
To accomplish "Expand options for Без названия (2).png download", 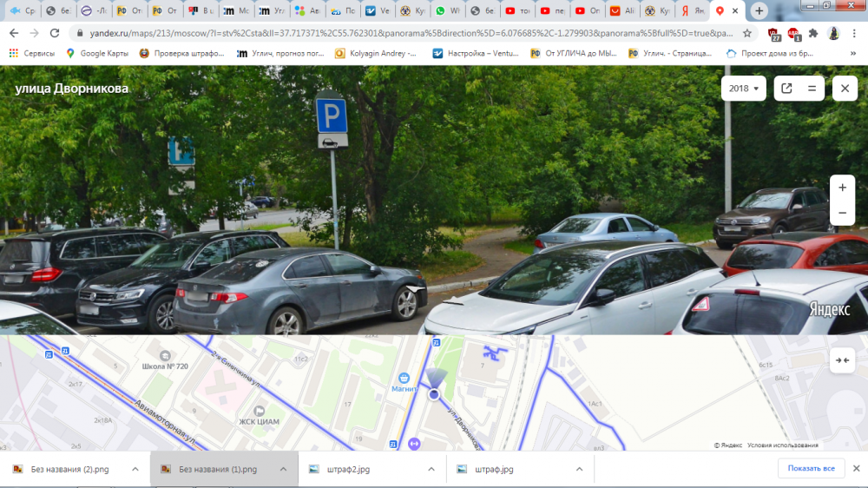I will click(135, 469).
